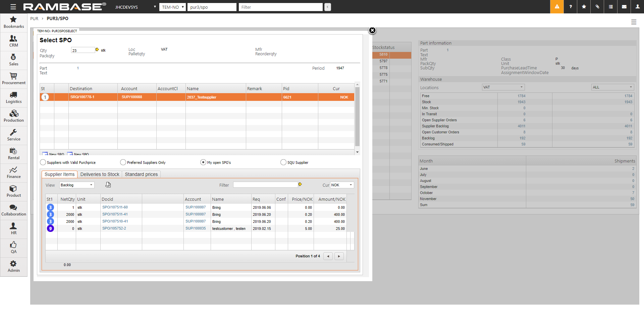The image size is (644, 314).
Task: Open the hamburger menu beside RamBase logo
Action: 13,7
